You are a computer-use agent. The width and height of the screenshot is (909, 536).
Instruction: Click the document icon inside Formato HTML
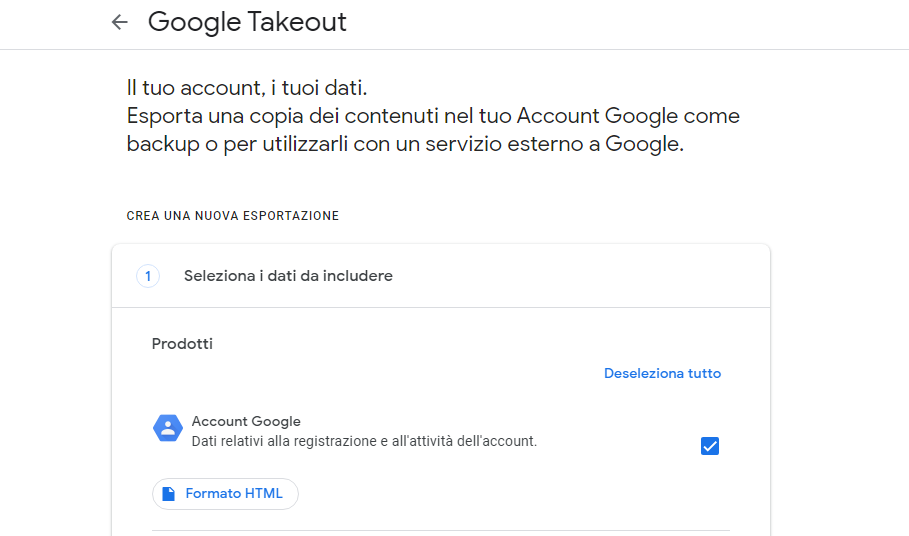pos(169,494)
